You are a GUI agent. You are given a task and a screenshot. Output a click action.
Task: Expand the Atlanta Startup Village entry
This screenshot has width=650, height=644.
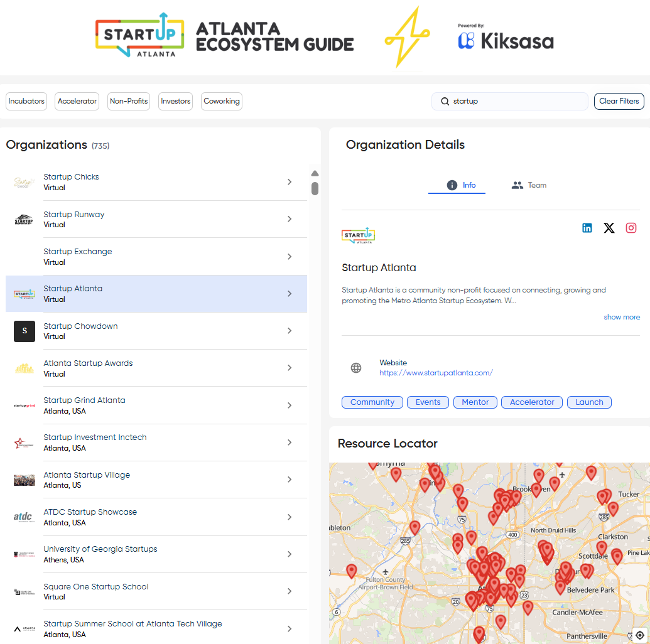pos(290,480)
